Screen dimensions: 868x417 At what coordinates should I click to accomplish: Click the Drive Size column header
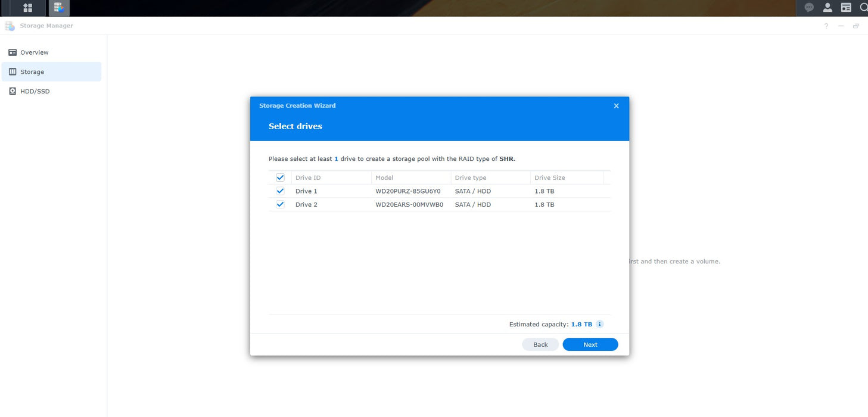(x=566, y=178)
